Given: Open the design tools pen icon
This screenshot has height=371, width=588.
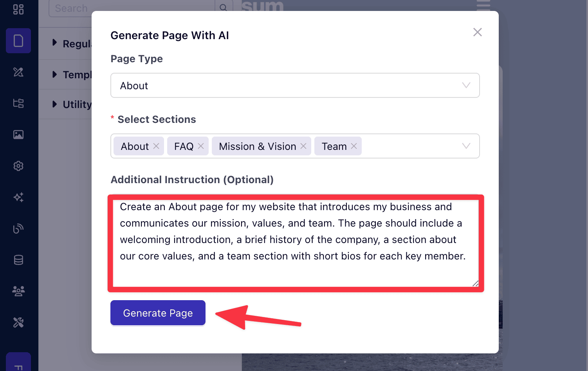Looking at the screenshot, I should click(18, 72).
